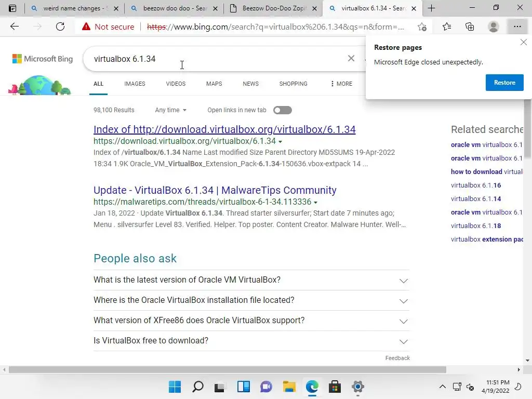The width and height of the screenshot is (532, 399).
Task: Select the MAPS search tab
Action: tap(214, 84)
